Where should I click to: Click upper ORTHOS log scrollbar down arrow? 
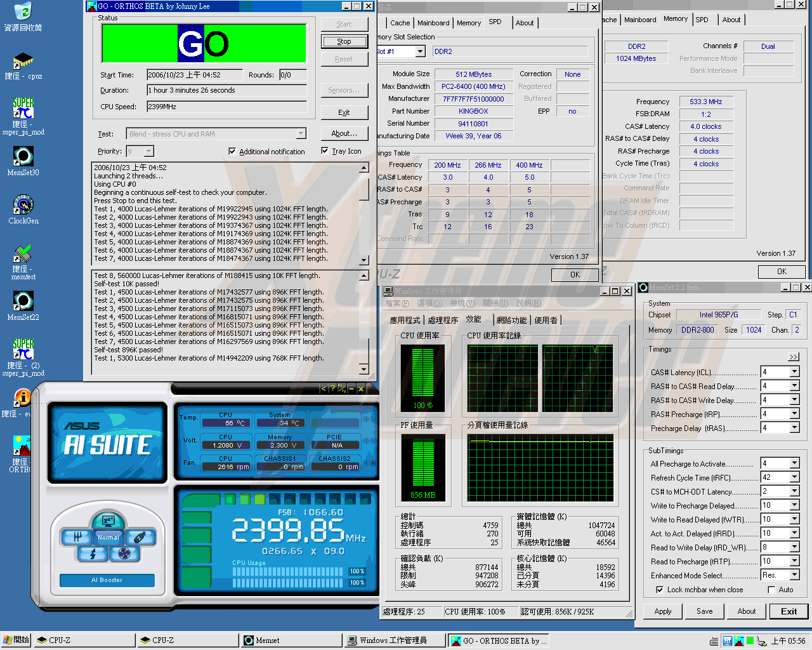tap(364, 260)
